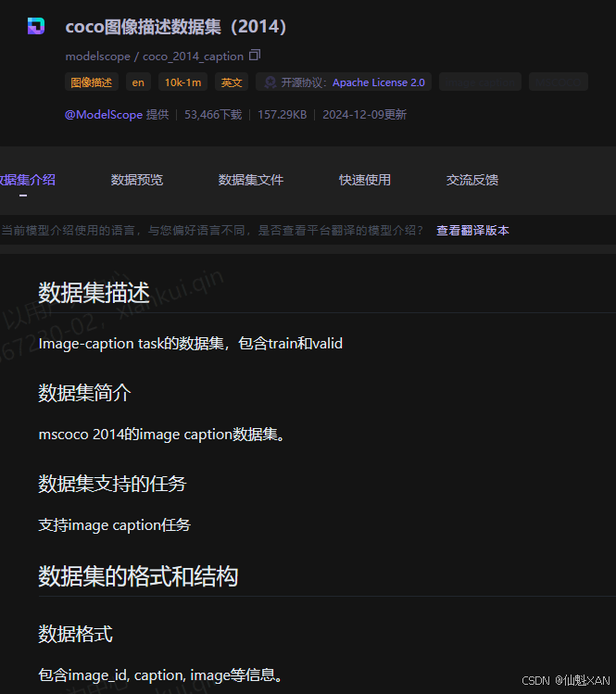Viewport: 616px width, 694px height.
Task: Click the 数据集的格式和结构 heading
Action: point(138,576)
